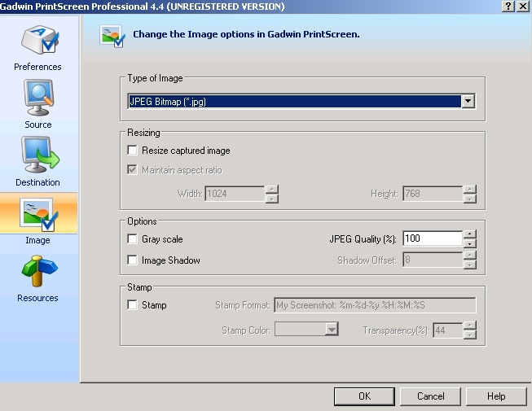Increase JPEG Quality up arrow
The height and width of the screenshot is (411, 532).
(x=470, y=234)
